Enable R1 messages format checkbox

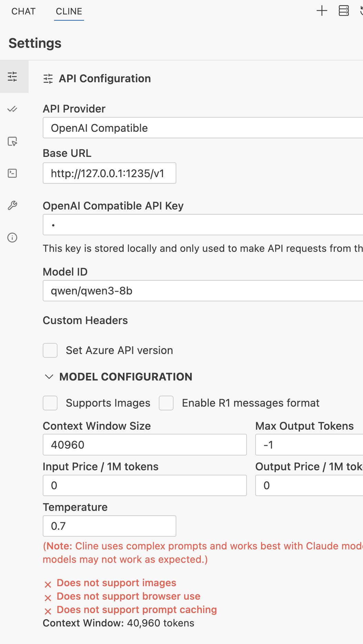point(166,403)
